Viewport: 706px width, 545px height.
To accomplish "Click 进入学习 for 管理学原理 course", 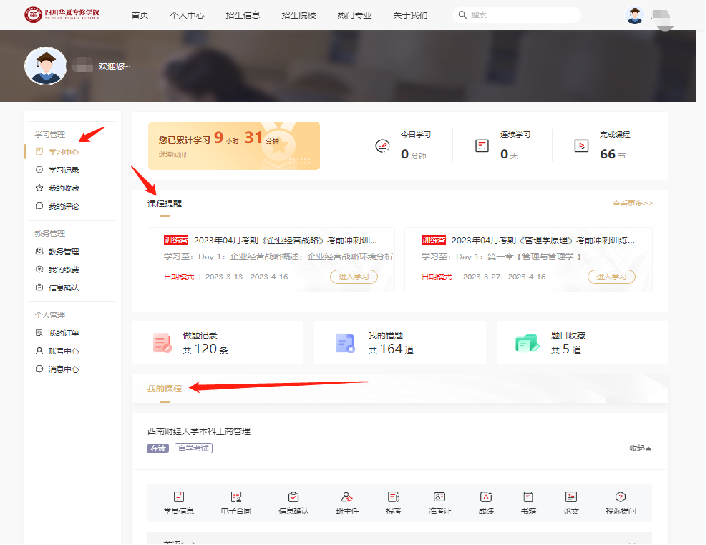I will (611, 277).
